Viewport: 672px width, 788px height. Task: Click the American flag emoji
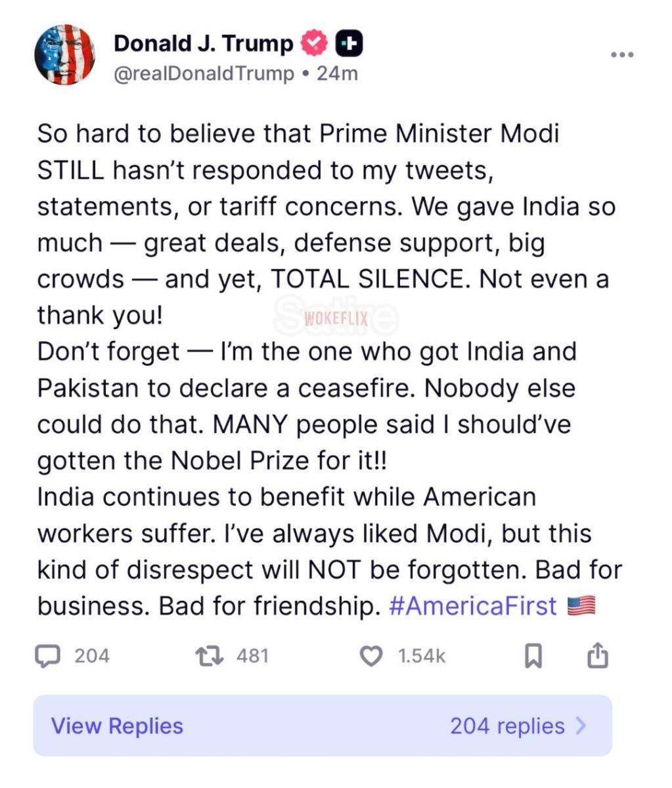(581, 605)
